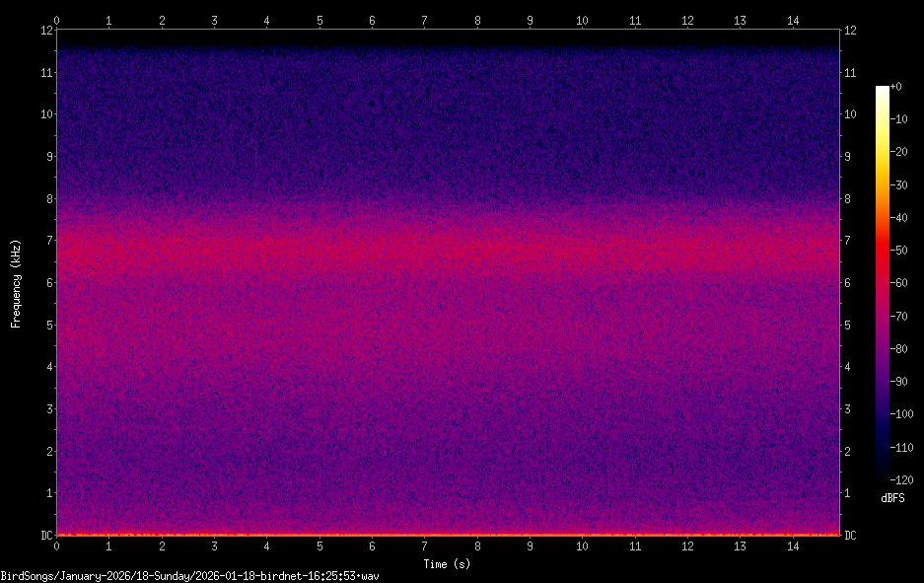
Task: Pick the 11 second label on bottom time axis
Action: (x=634, y=547)
